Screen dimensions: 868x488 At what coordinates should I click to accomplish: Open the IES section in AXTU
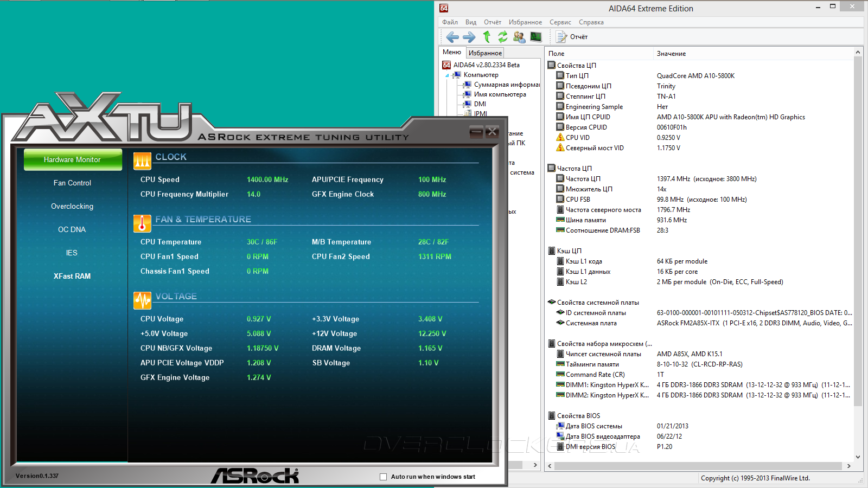[x=72, y=253]
